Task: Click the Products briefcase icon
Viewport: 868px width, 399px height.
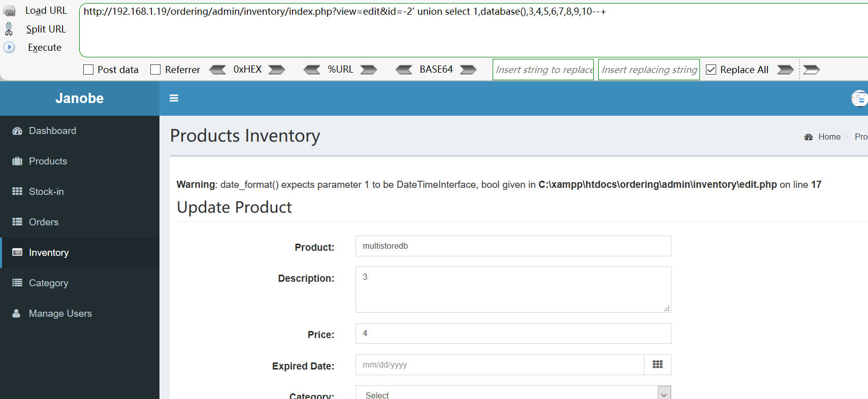Action: 17,161
